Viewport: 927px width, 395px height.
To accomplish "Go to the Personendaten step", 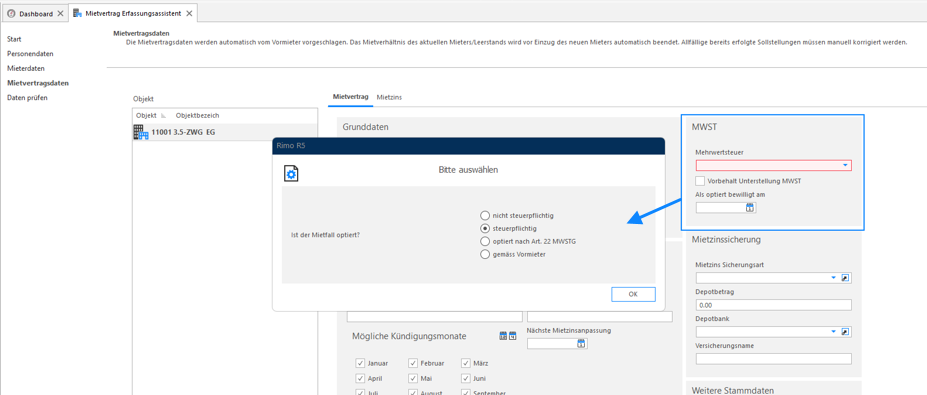I will click(30, 54).
